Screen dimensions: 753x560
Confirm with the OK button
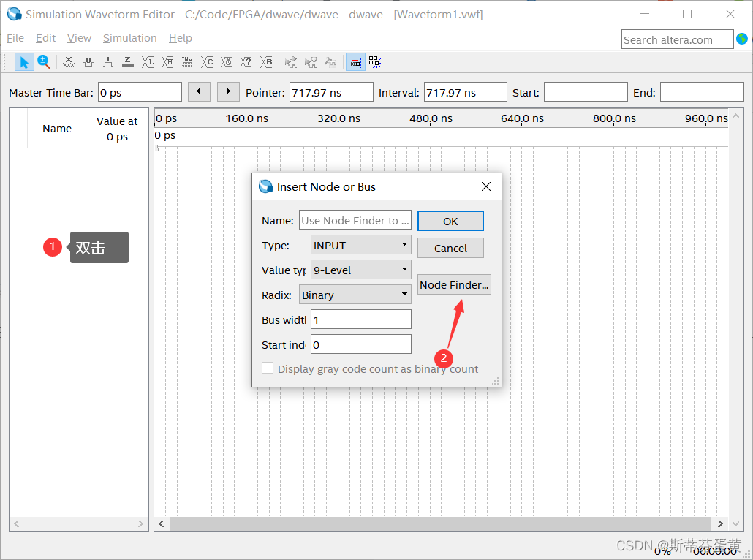click(450, 221)
